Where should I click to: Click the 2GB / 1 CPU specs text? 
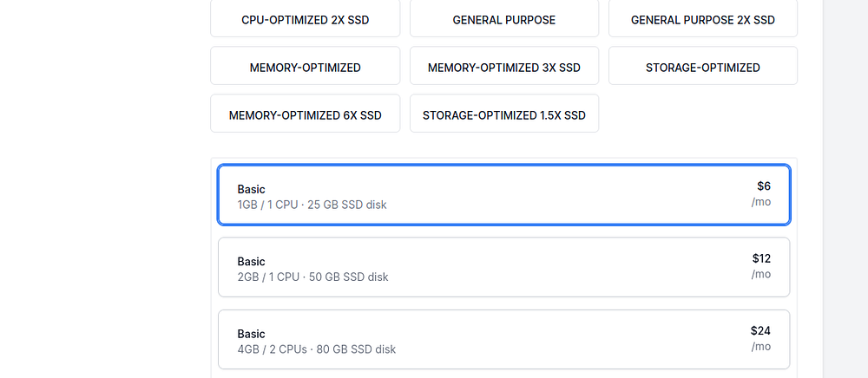(x=312, y=277)
